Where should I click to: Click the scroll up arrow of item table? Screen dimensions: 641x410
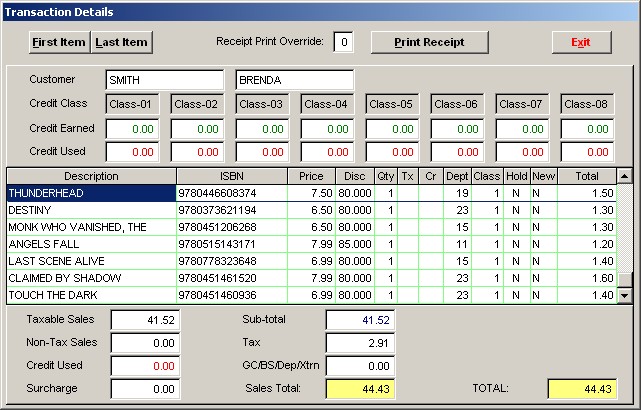click(x=624, y=176)
